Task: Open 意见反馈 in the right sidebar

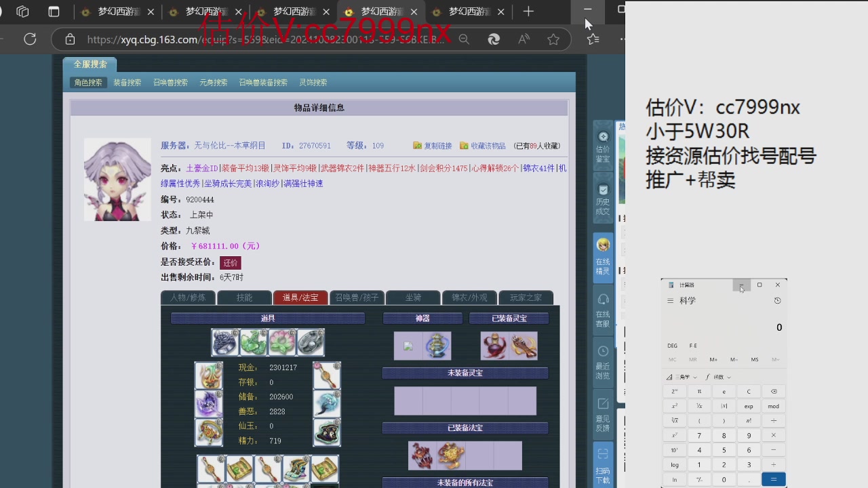Action: tap(603, 414)
